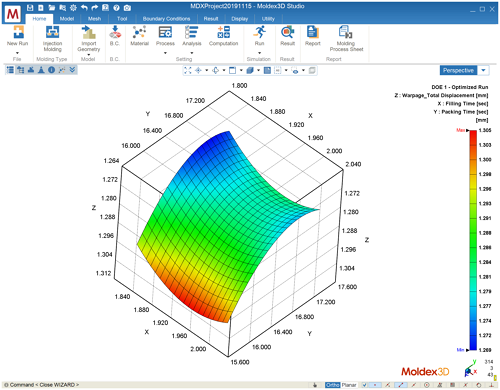The height and width of the screenshot is (390, 500).
Task: Toggle the perpendicular snap at status bar end
Action: pos(491,385)
